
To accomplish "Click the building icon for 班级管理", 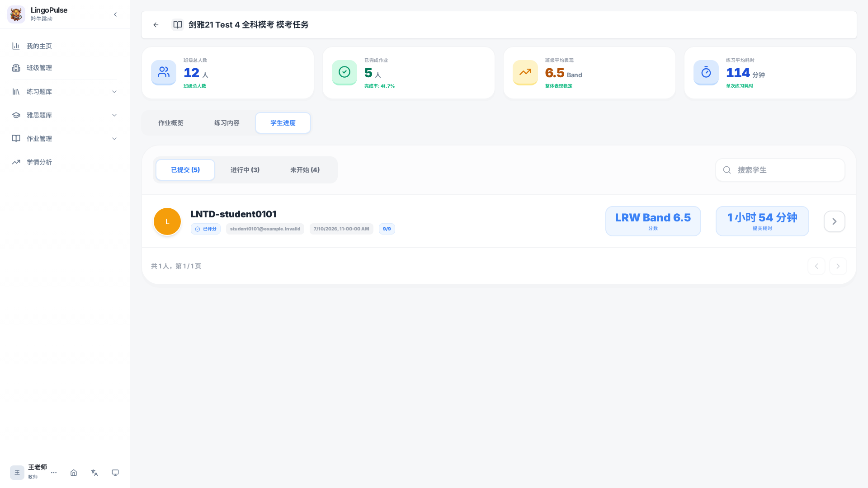I will [16, 68].
